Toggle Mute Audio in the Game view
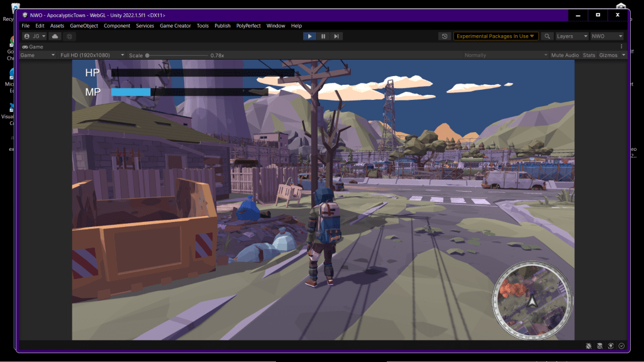 click(564, 55)
